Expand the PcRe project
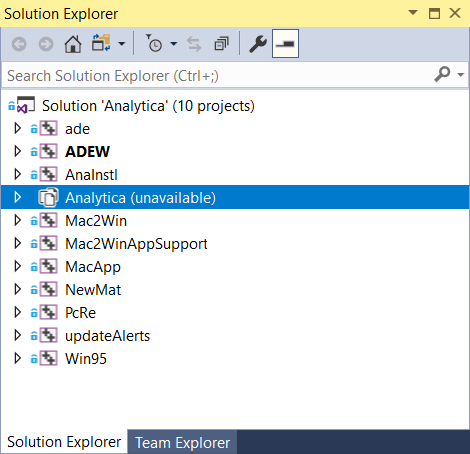Image resolution: width=470 pixels, height=454 pixels. pyautogui.click(x=17, y=312)
